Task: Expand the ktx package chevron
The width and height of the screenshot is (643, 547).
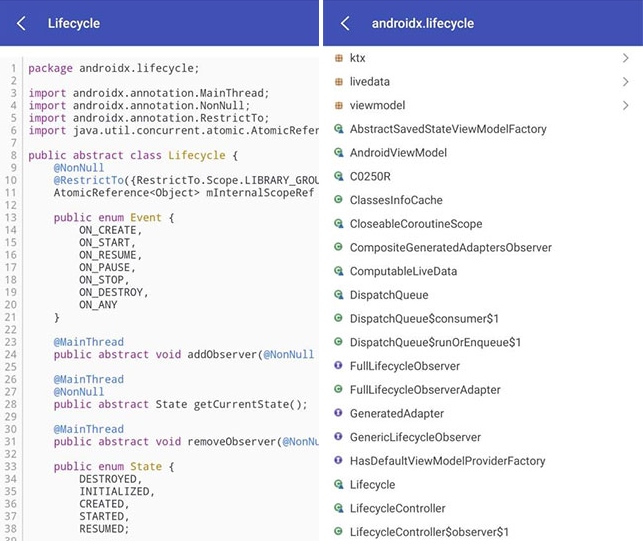Action: [625, 58]
